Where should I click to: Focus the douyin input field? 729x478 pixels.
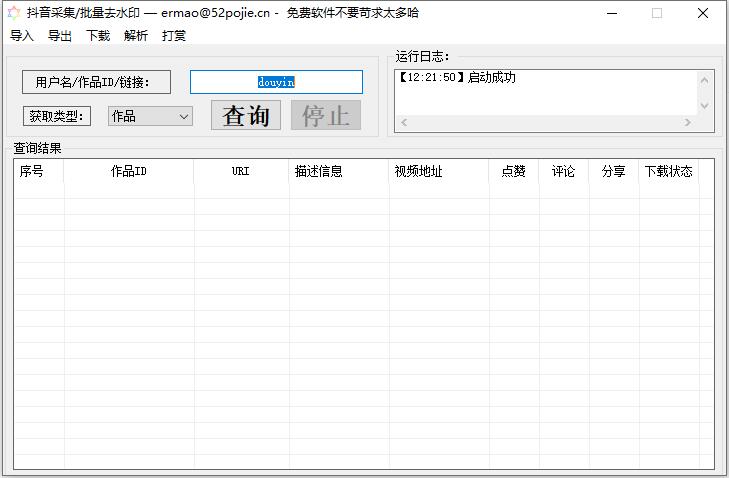pos(276,82)
